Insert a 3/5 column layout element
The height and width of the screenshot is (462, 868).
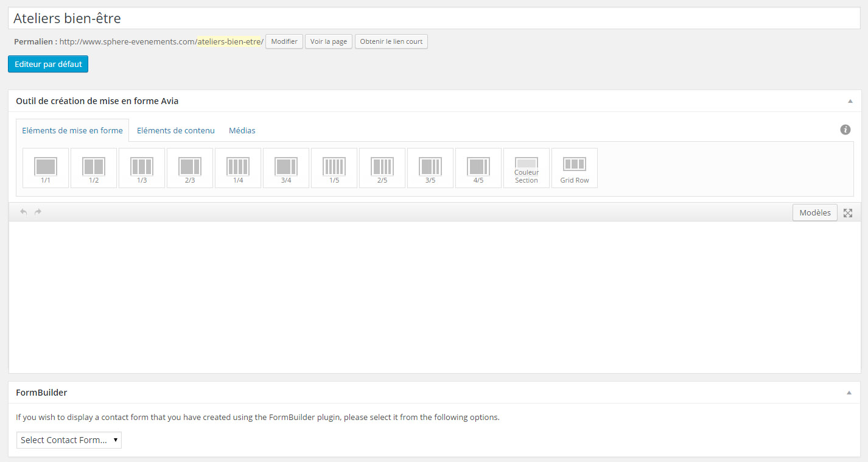point(430,168)
